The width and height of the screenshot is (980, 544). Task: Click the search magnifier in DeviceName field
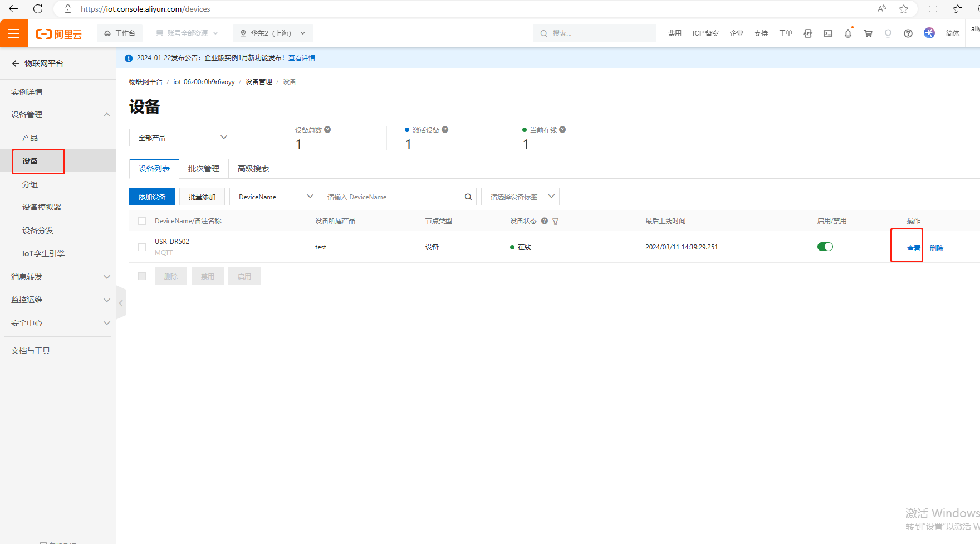click(468, 197)
